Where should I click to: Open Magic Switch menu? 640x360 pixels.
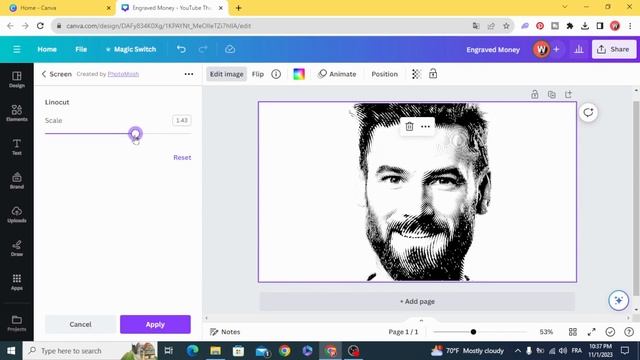click(131, 49)
